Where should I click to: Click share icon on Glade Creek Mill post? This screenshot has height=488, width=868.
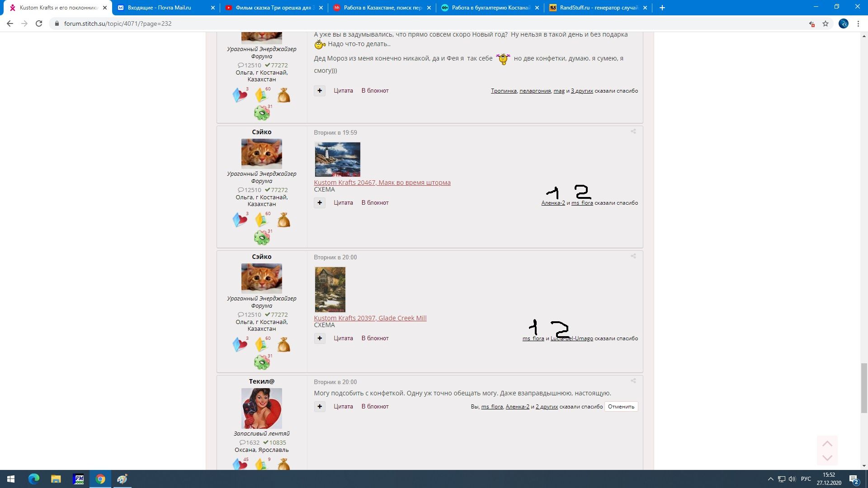(633, 256)
